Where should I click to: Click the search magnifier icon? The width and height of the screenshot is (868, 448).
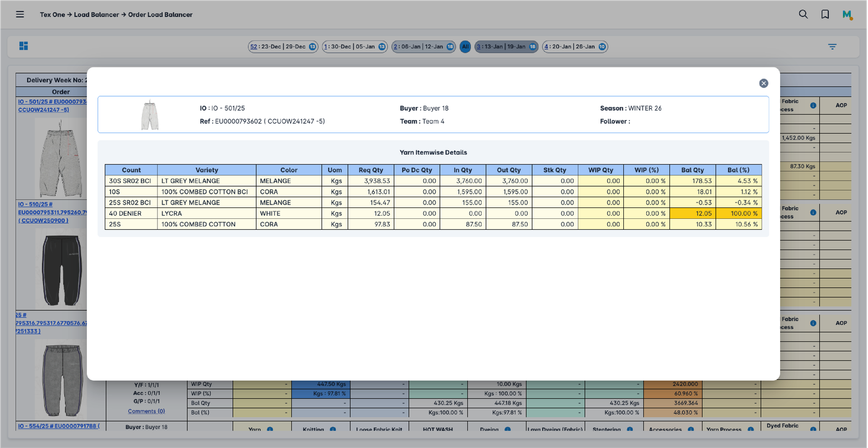pyautogui.click(x=803, y=15)
